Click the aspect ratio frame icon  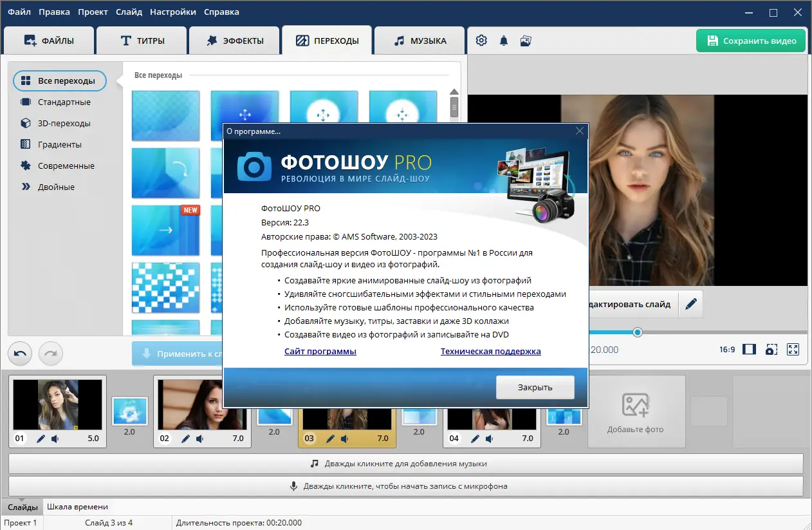coord(749,350)
